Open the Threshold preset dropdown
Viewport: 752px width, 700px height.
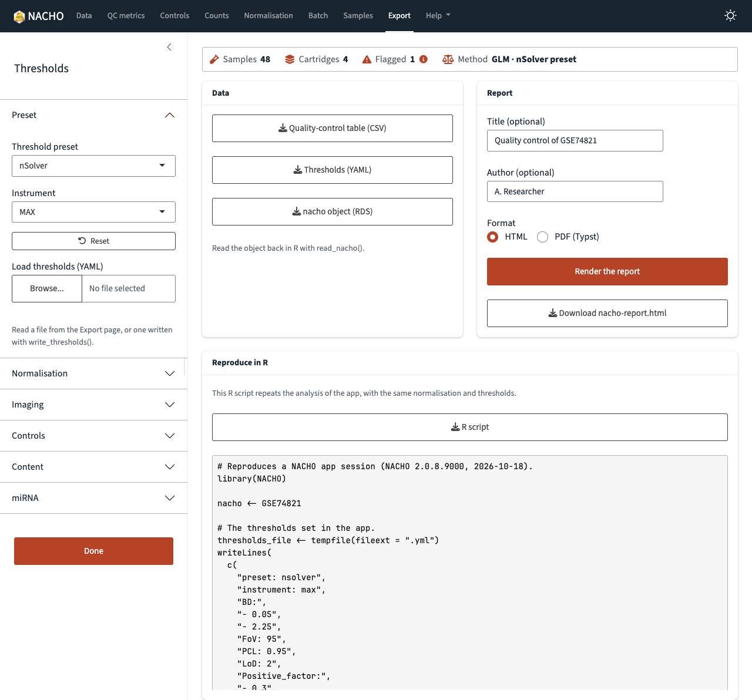point(93,166)
